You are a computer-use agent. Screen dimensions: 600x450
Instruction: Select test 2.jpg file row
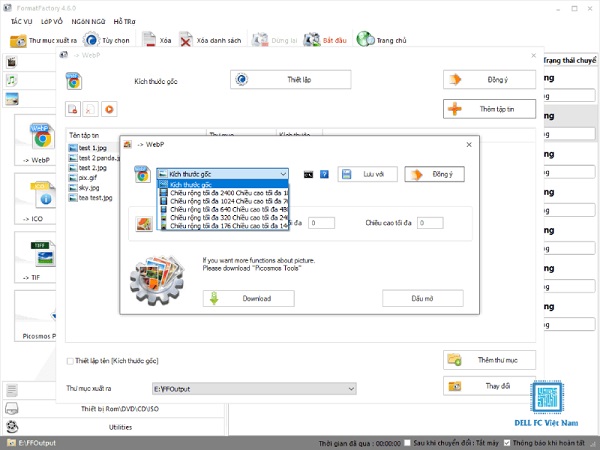[88, 168]
